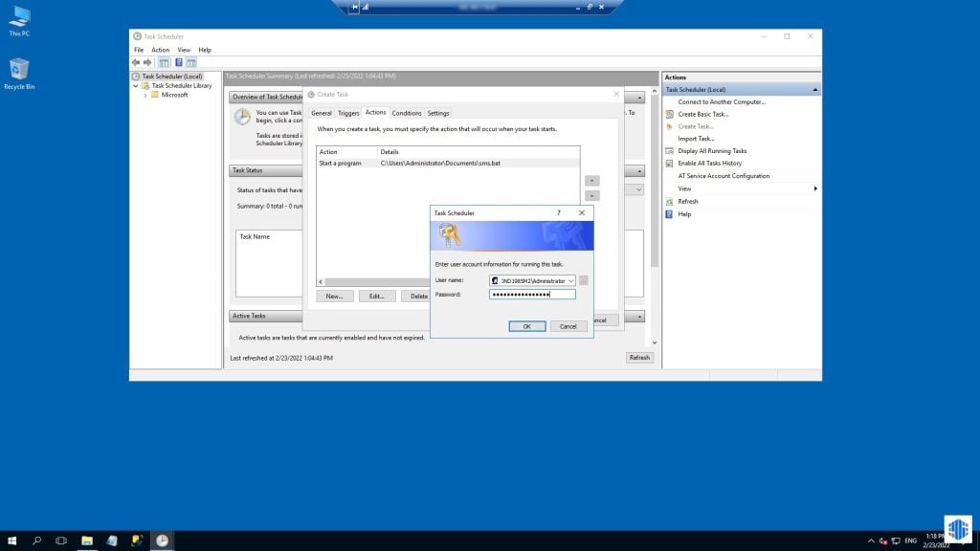Screen dimensions: 980x551
Task: Open Task Scheduler Help via its icon
Action: 670,213
